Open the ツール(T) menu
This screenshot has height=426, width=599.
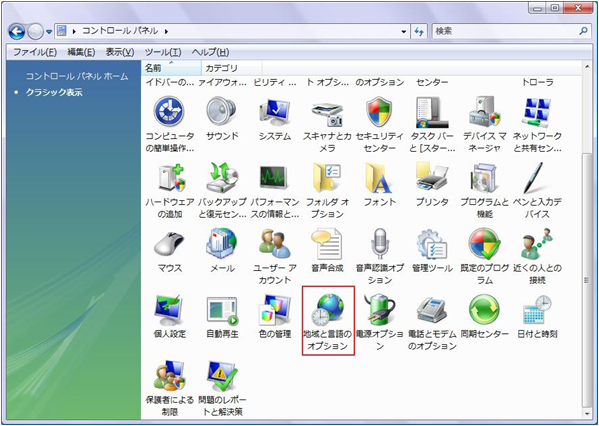point(163,52)
